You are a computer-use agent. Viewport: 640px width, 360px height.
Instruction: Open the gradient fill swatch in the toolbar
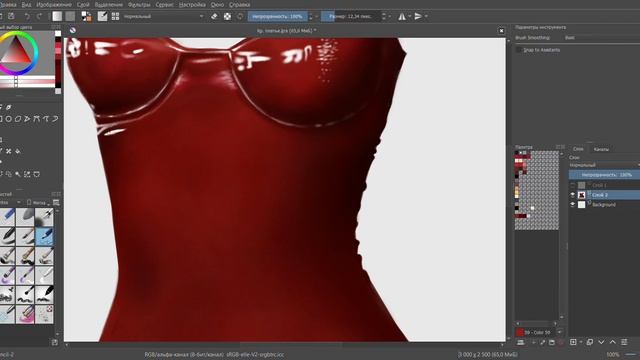coord(57,16)
